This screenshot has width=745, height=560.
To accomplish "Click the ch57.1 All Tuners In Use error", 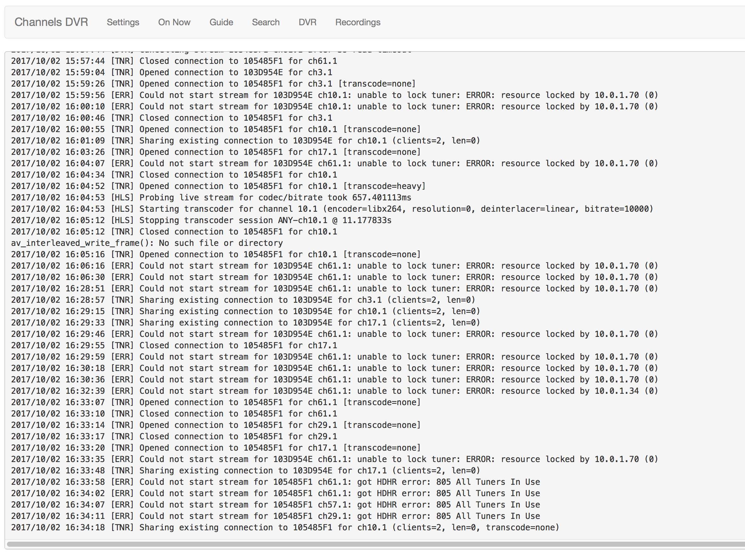I will [x=275, y=505].
